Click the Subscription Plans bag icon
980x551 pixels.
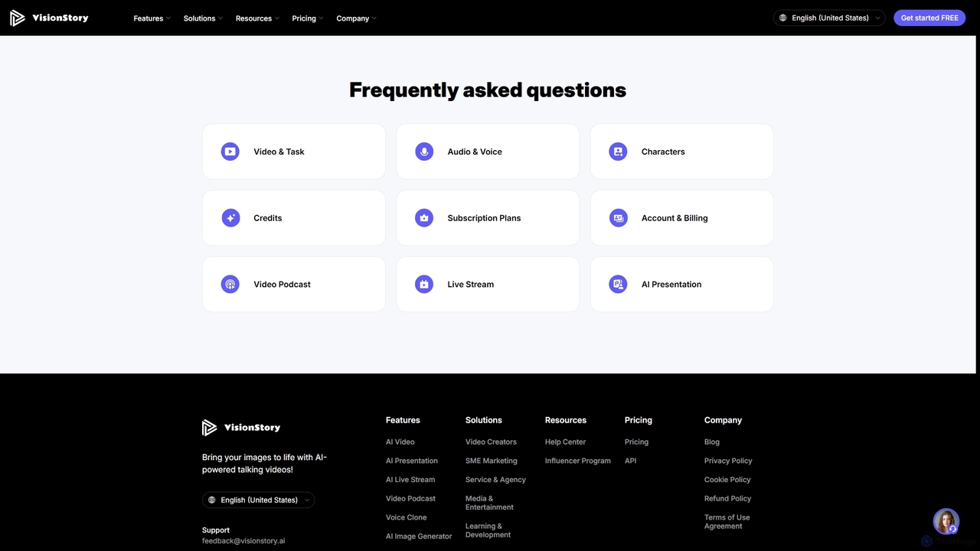[x=424, y=218]
